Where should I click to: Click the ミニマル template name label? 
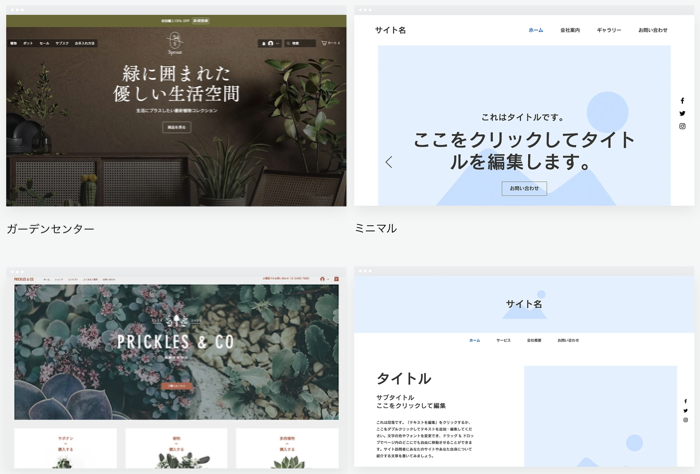[375, 229]
